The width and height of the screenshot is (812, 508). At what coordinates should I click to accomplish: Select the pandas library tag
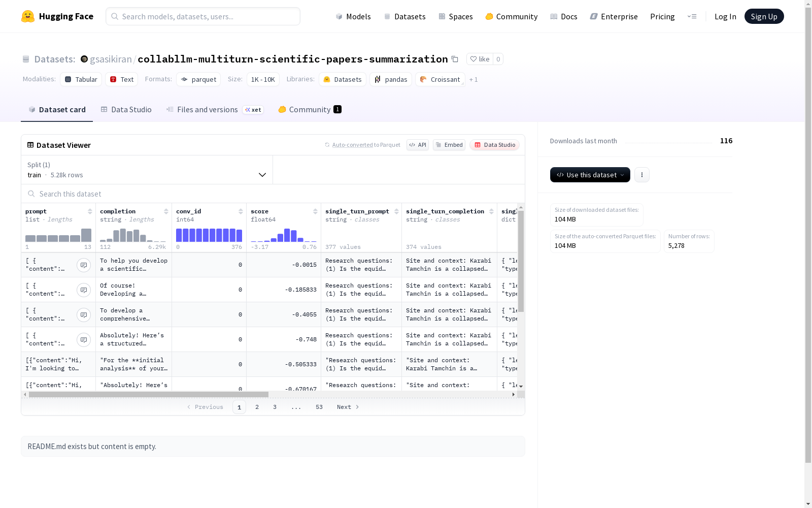click(x=391, y=79)
